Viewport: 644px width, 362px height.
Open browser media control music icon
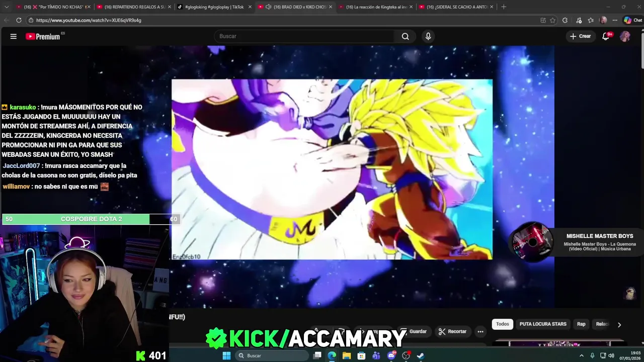click(x=579, y=20)
